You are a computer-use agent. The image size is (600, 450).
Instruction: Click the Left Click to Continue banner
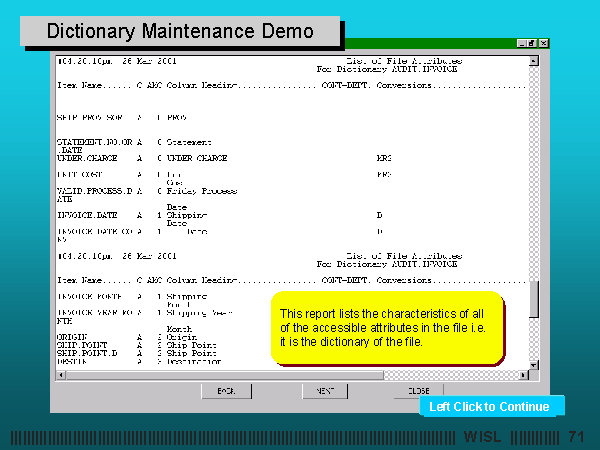[x=489, y=407]
